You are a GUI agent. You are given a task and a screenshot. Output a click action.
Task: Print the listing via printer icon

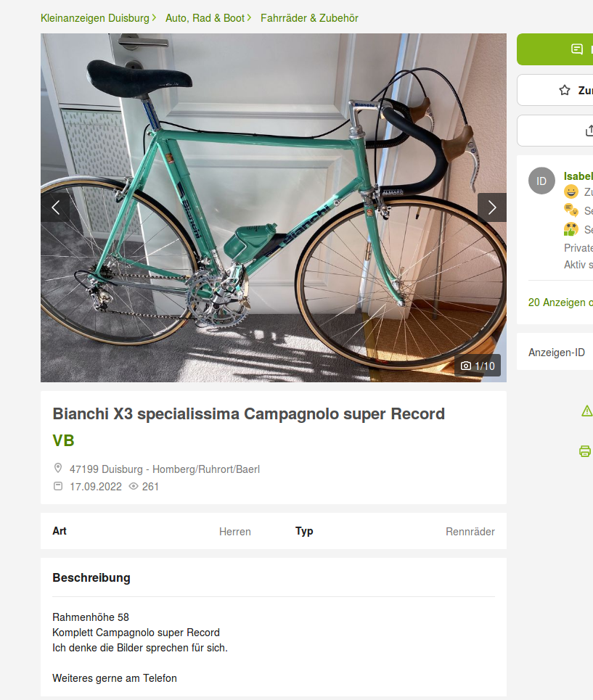585,451
